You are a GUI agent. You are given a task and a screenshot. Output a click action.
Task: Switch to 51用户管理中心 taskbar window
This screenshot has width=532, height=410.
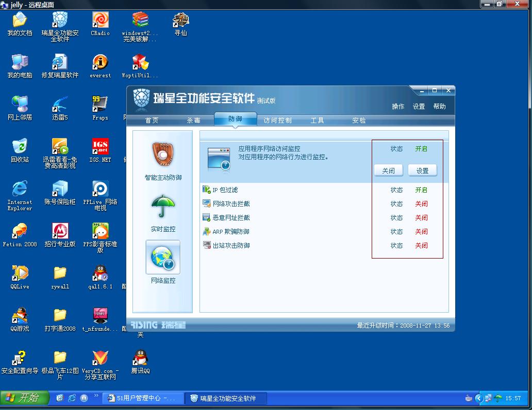pos(143,398)
